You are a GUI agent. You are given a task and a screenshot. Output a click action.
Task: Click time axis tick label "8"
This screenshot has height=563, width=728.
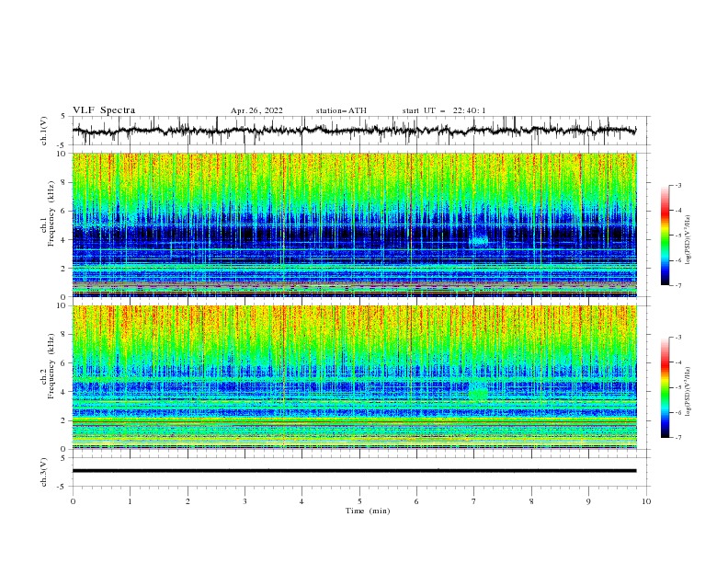pos(531,501)
